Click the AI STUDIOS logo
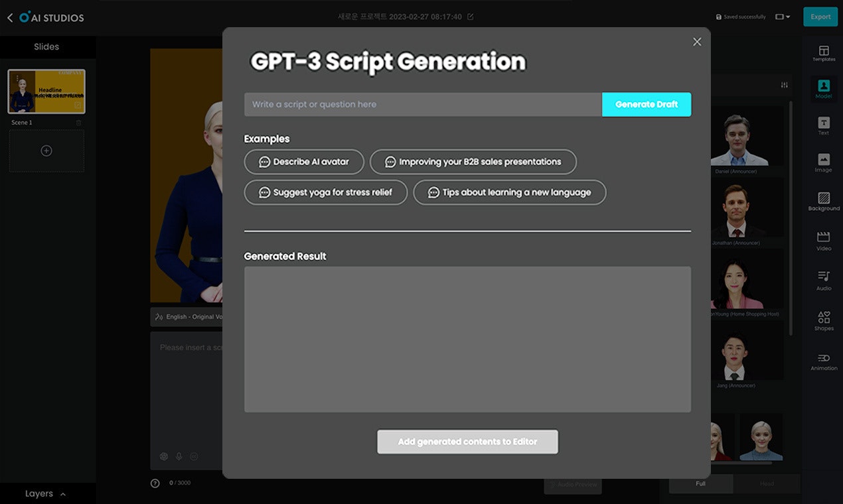 click(52, 18)
